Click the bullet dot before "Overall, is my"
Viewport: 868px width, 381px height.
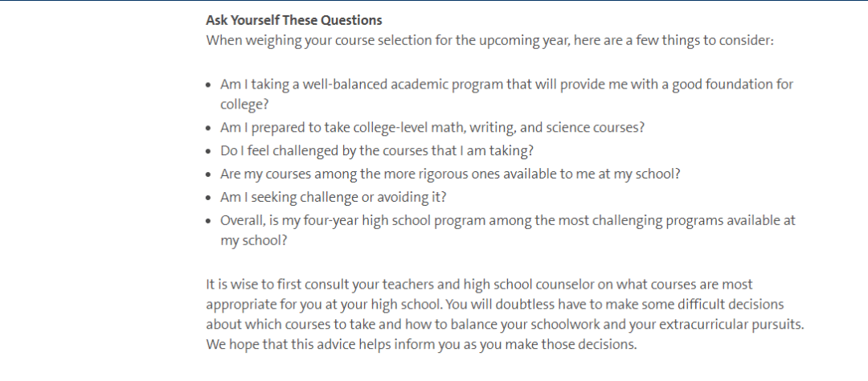click(x=209, y=220)
